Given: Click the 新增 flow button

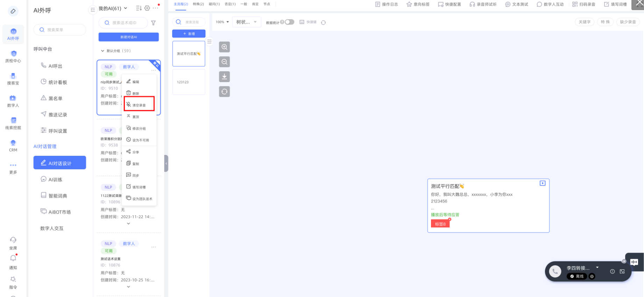Looking at the screenshot, I should coord(189,34).
